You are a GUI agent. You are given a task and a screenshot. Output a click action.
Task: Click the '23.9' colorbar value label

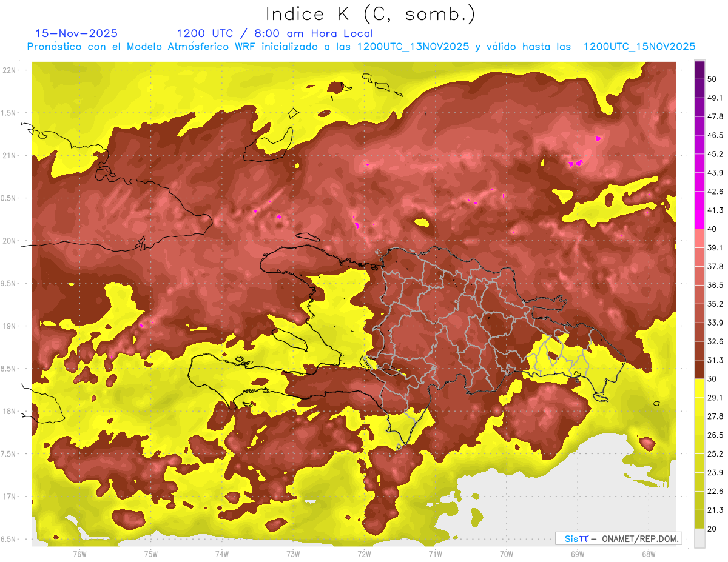click(x=715, y=473)
